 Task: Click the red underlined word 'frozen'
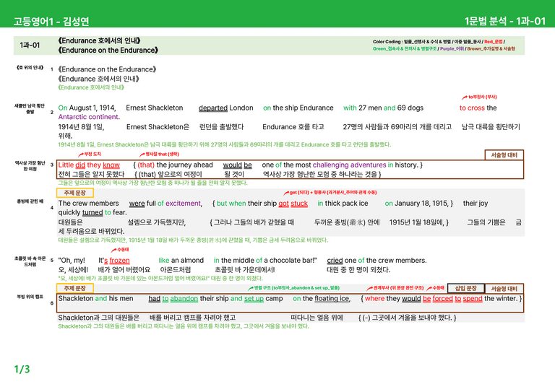pos(120,261)
